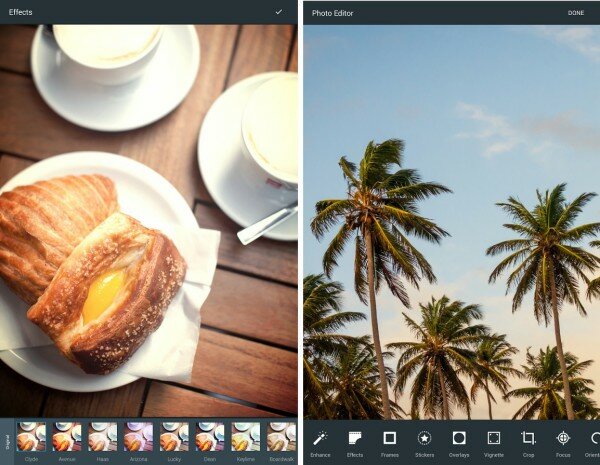This screenshot has height=465, width=600.
Task: Apply the Lucky filter thumbnail
Action: [x=174, y=436]
